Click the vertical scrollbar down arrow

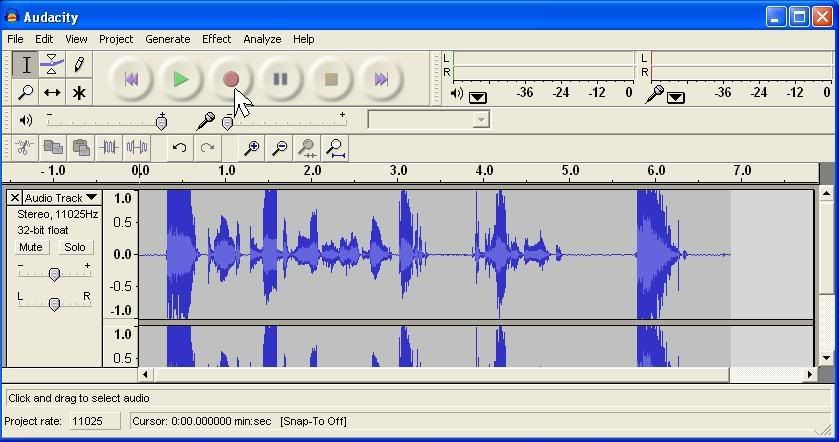point(826,358)
